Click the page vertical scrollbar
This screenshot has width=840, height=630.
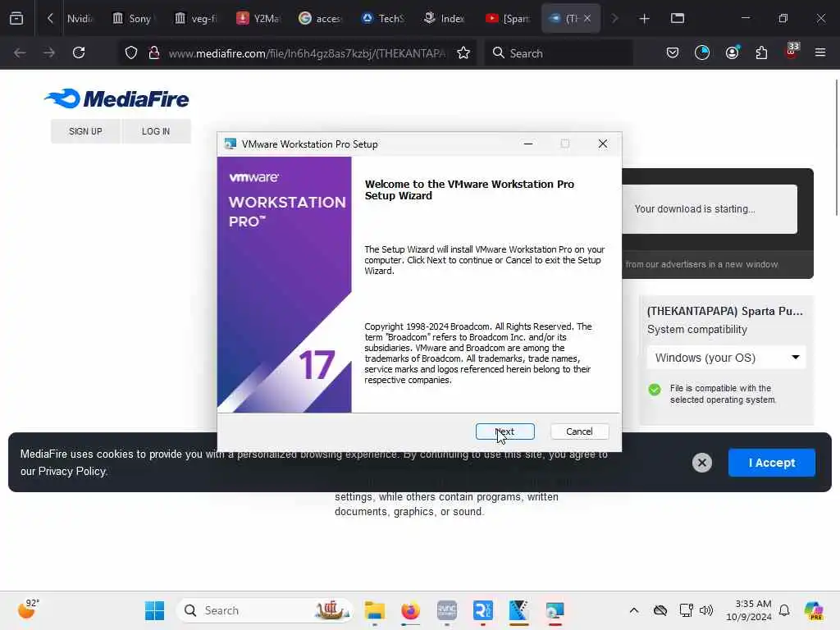tap(836, 148)
